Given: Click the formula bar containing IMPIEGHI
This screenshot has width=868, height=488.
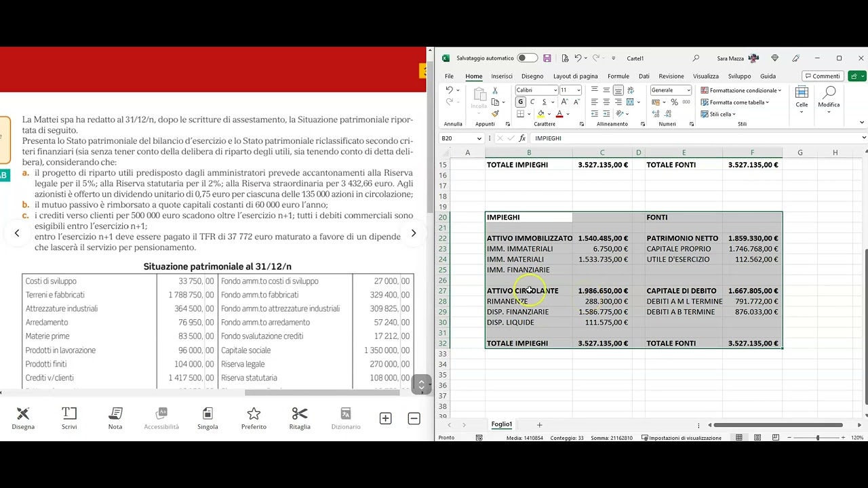Looking at the screenshot, I should coord(698,138).
